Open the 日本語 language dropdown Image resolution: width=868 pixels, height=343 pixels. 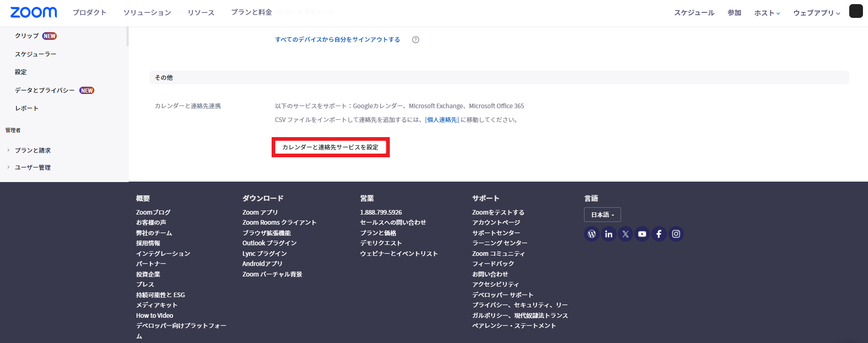point(602,215)
